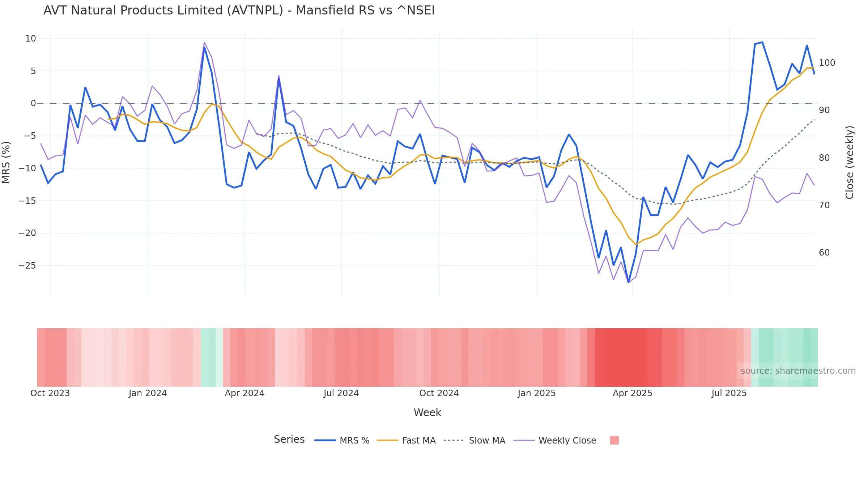This screenshot has height=488, width=868.
Task: Click the 'Apr 2024' x-axis label
Action: click(244, 393)
